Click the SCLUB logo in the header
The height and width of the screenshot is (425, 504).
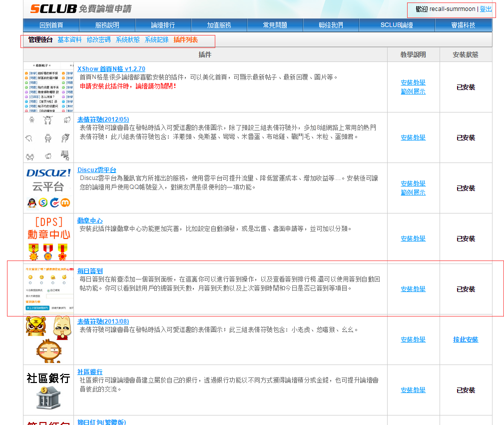tap(53, 8)
